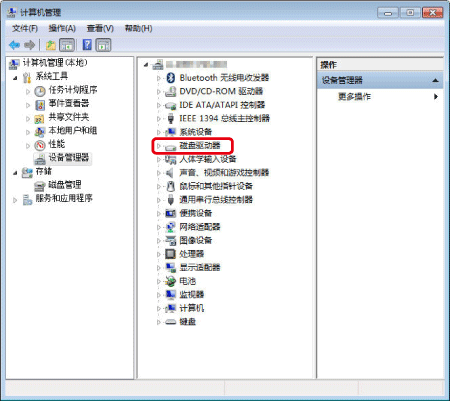The width and height of the screenshot is (450, 401).
Task: Select 显示适配器 in the device list
Action: pyautogui.click(x=200, y=267)
